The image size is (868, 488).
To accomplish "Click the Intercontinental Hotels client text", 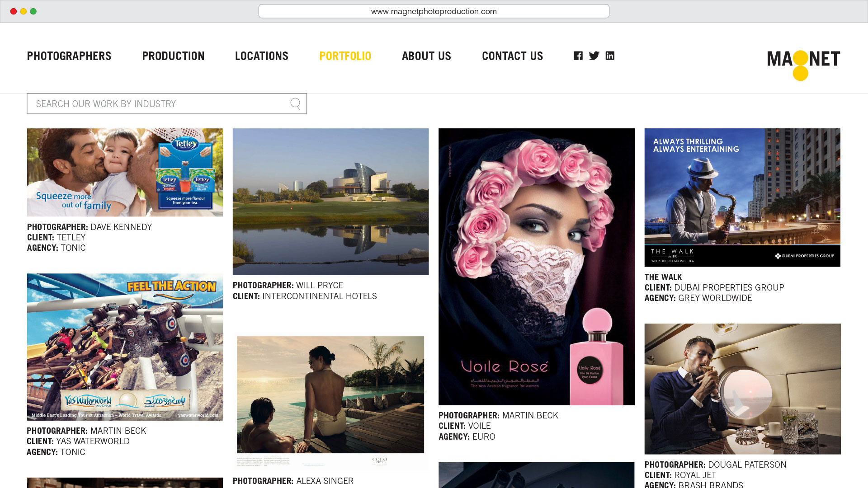I will [x=319, y=296].
